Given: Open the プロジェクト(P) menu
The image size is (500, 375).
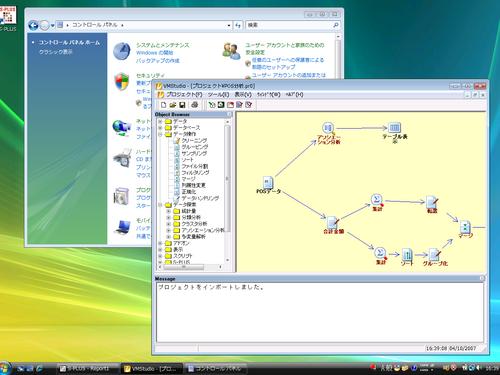Looking at the screenshot, I should pos(184,95).
